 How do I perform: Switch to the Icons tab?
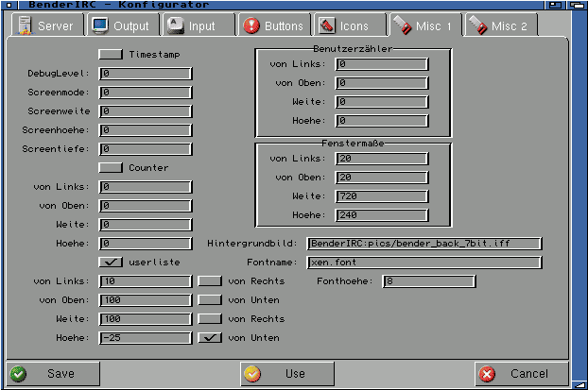350,25
